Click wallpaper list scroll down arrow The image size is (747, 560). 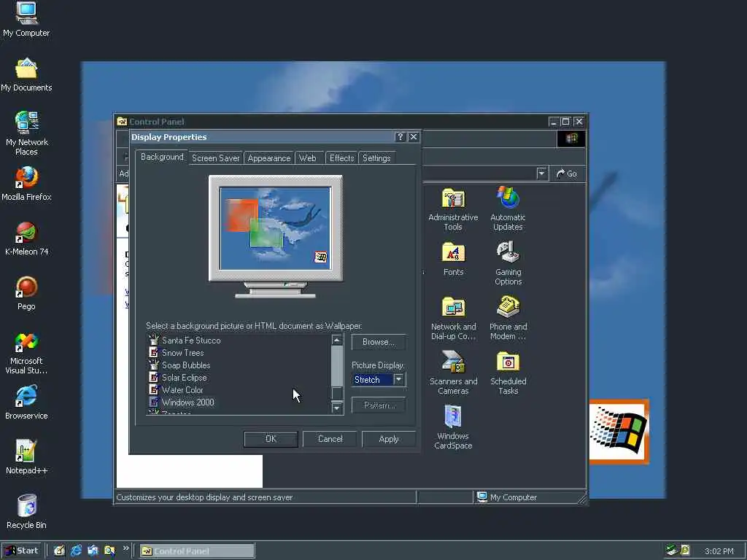337,408
